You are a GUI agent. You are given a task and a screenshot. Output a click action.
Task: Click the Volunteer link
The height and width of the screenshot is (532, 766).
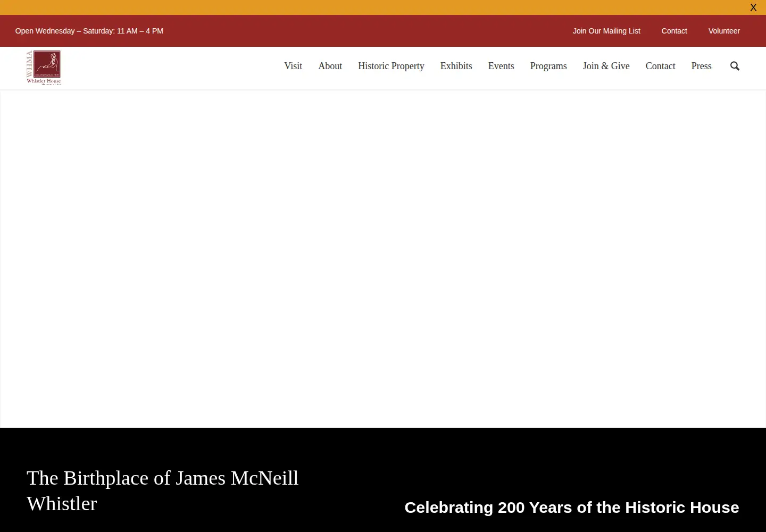[724, 31]
